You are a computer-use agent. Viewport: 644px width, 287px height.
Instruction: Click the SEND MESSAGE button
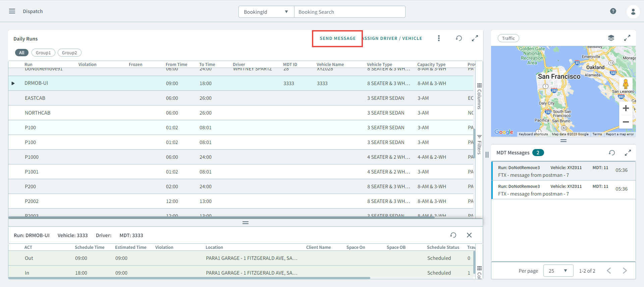[337, 39]
